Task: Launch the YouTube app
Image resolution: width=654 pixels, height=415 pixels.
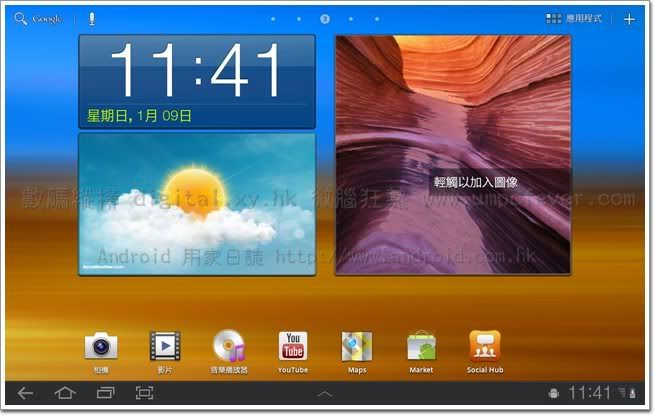Action: pyautogui.click(x=292, y=347)
